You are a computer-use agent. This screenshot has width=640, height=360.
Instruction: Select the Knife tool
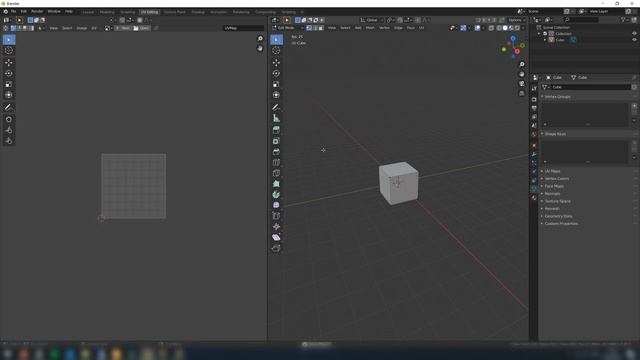point(276,173)
